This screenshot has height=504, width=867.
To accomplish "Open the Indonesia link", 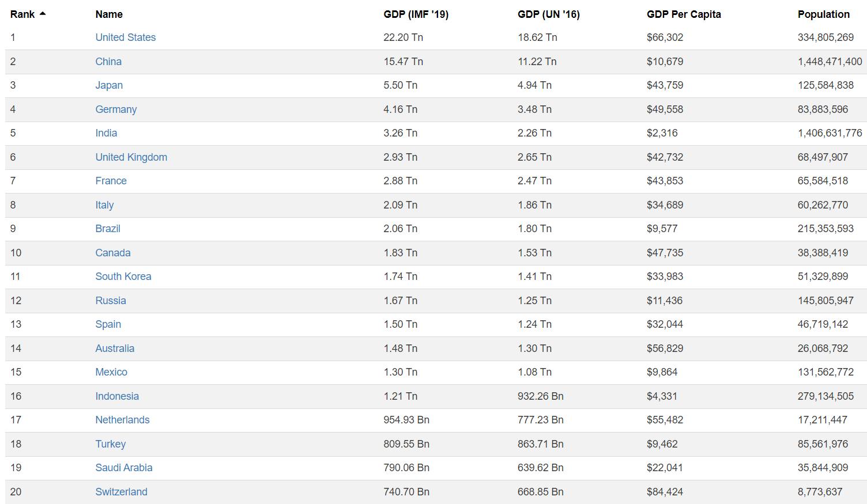I will (x=117, y=396).
